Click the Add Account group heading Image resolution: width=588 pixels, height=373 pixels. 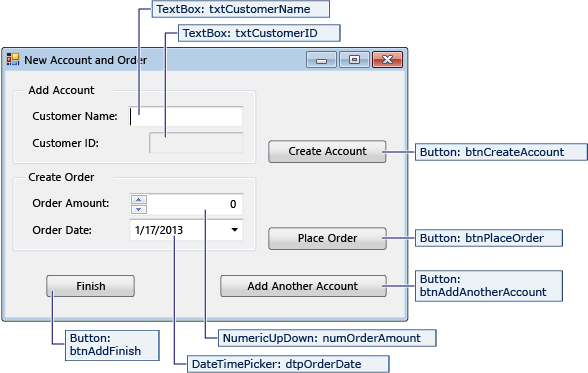pos(62,90)
